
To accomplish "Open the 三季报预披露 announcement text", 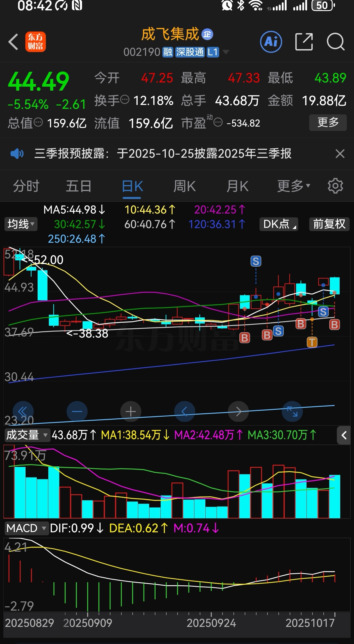I will [x=163, y=153].
